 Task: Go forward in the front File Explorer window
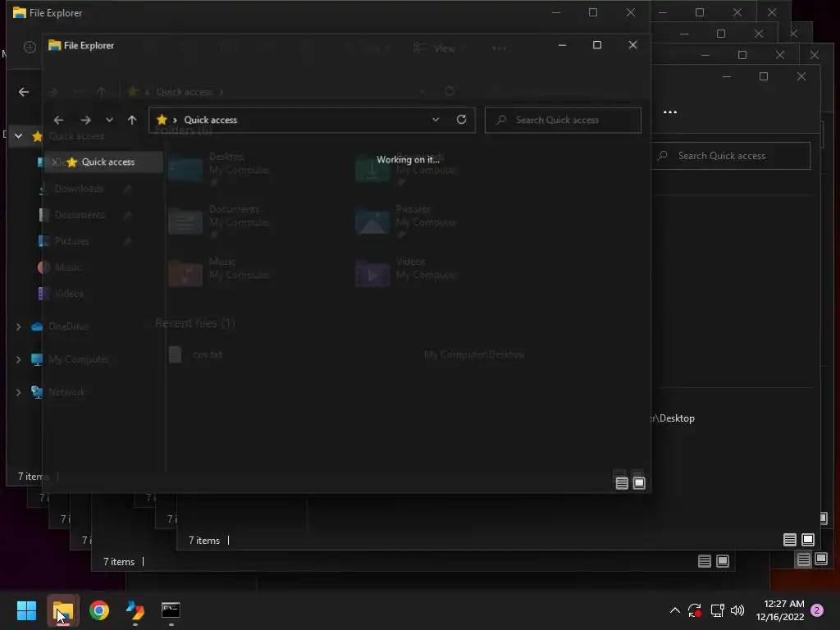85,120
